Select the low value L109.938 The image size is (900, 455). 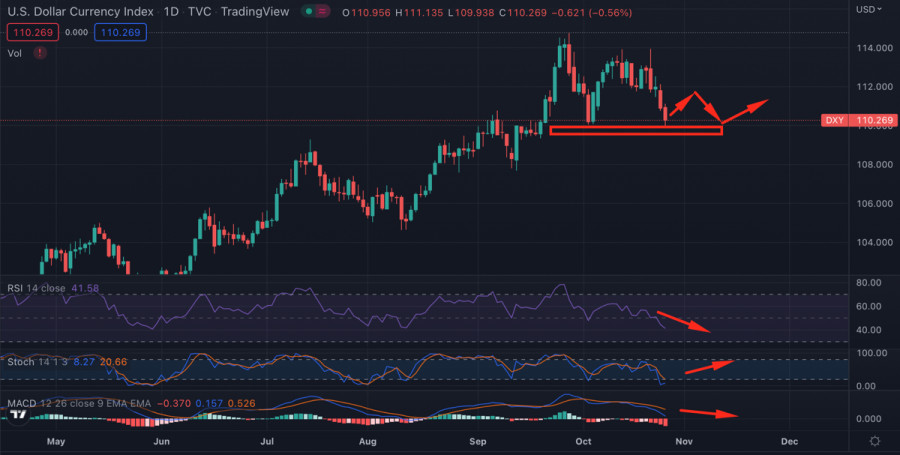471,12
